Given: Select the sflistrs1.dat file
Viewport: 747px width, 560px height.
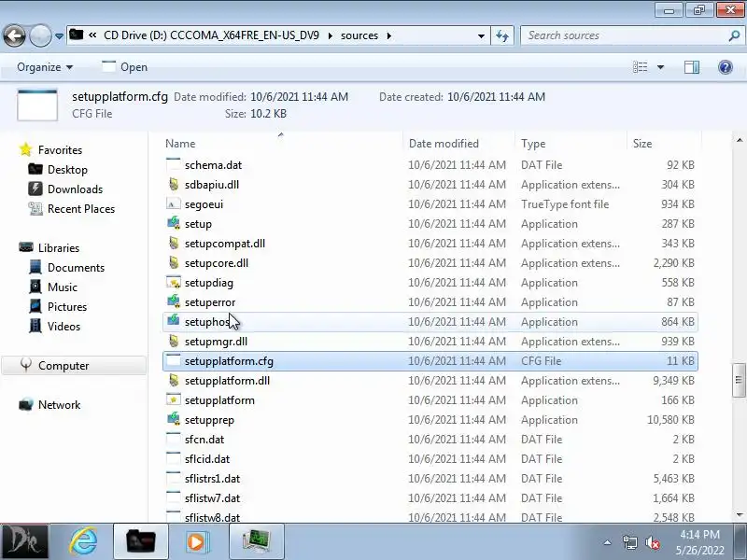Looking at the screenshot, I should [213, 479].
